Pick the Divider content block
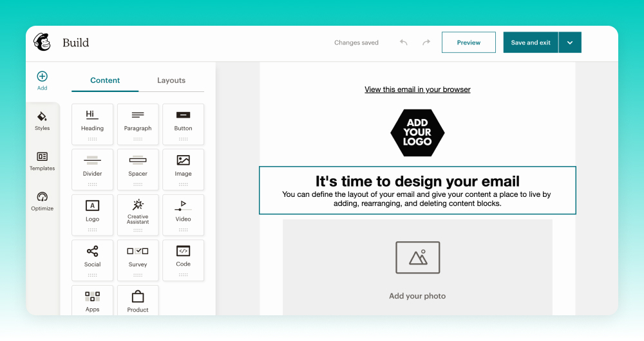Screen dimensions: 644x341 92,165
